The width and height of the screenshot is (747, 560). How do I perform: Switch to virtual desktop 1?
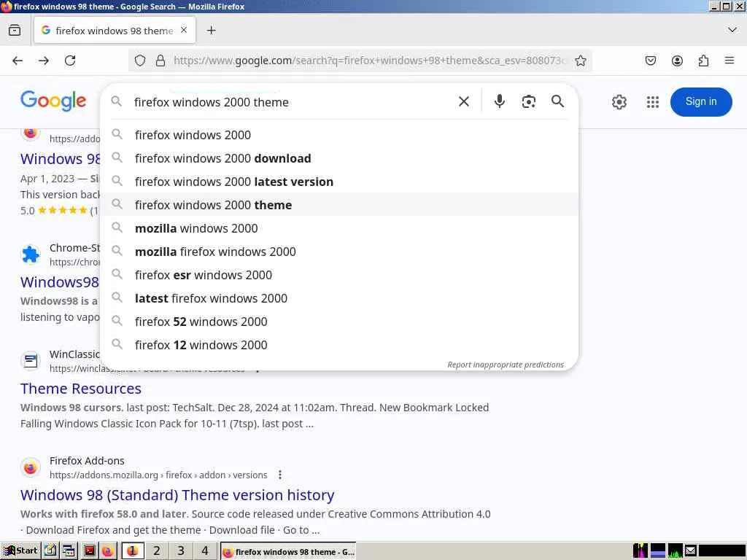pyautogui.click(x=133, y=551)
